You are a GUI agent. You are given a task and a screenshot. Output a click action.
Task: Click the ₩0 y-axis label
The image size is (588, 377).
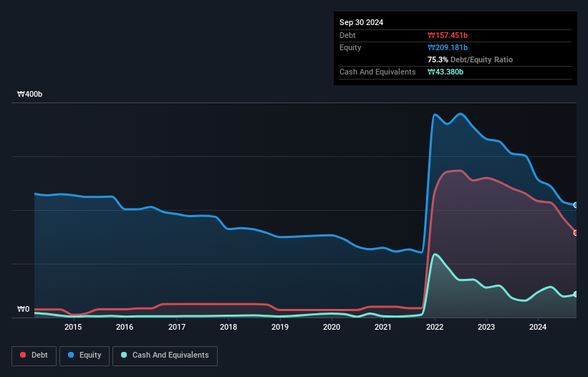23,309
